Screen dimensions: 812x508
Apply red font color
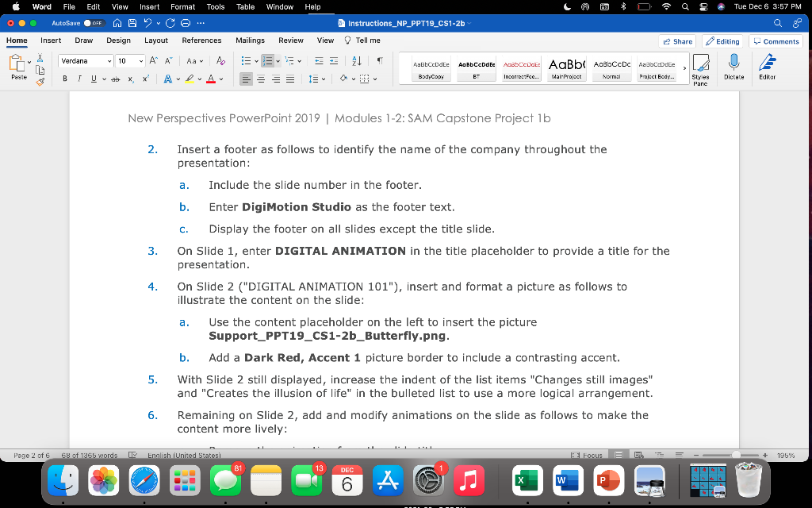(x=211, y=79)
